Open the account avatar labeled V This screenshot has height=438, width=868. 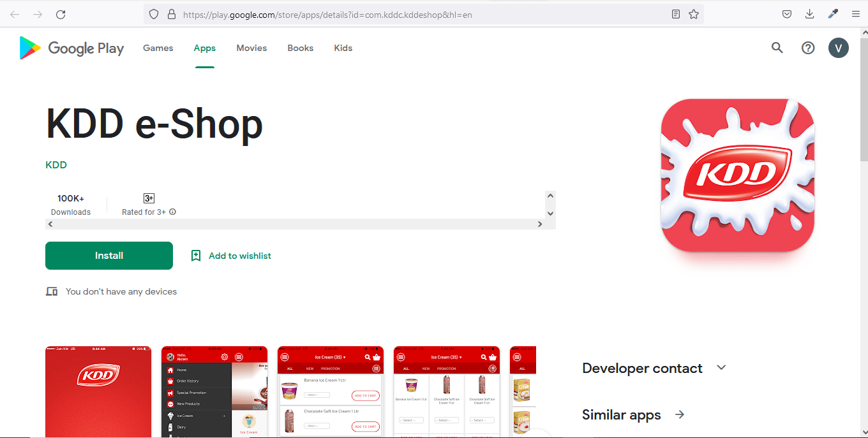[838, 48]
